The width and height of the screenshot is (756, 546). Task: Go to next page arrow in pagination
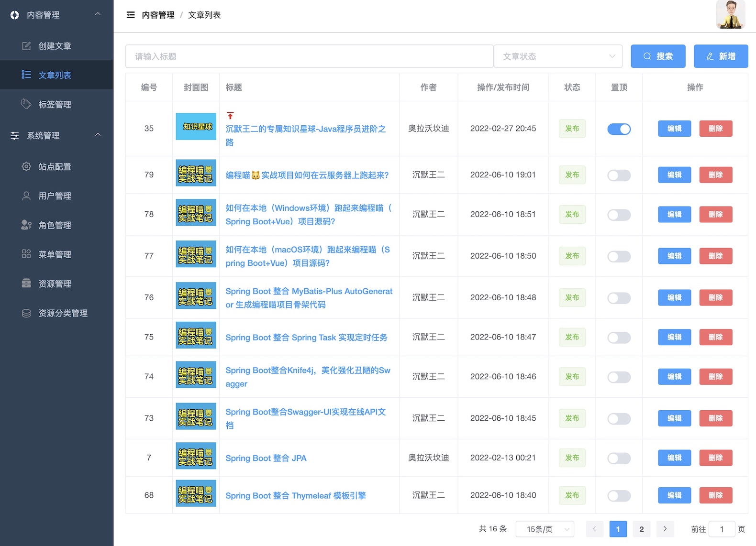point(665,529)
